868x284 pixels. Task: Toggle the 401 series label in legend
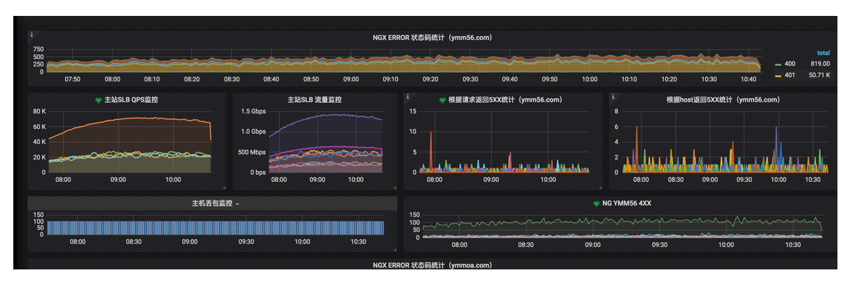[790, 75]
